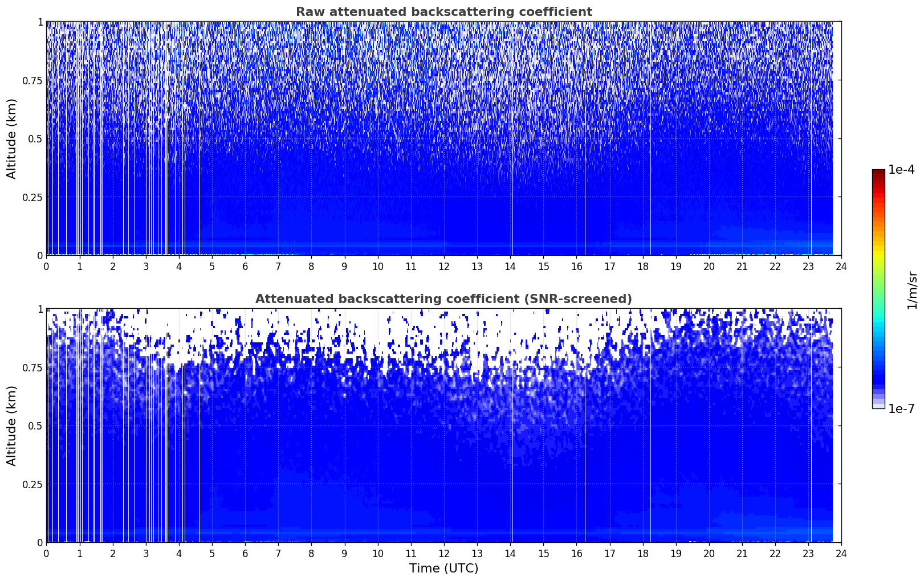Select hour 3 tick on bottom plot

146,553
